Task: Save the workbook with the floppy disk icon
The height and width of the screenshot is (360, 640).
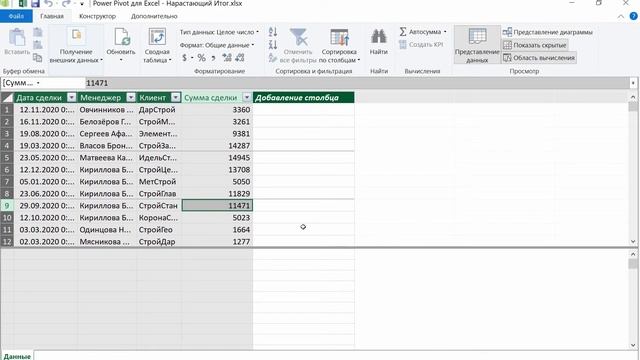Action: pyautogui.click(x=36, y=3)
